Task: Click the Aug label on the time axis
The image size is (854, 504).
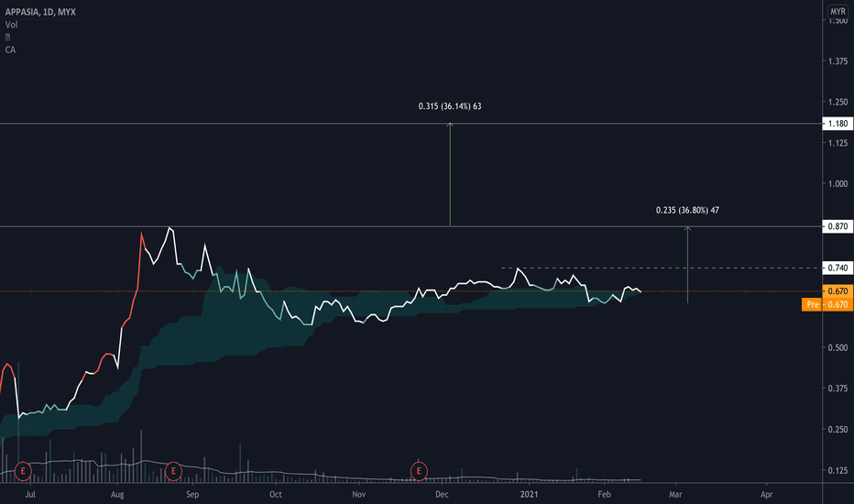Action: coord(117,494)
